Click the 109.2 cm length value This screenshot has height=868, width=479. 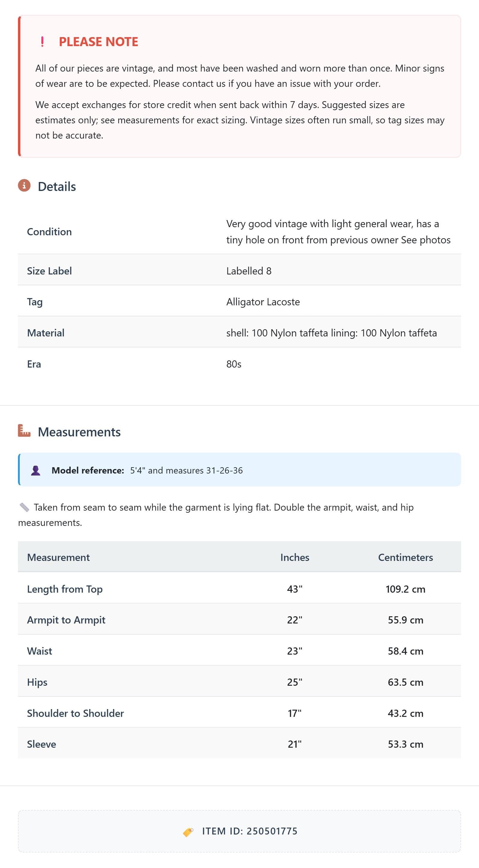click(x=406, y=589)
